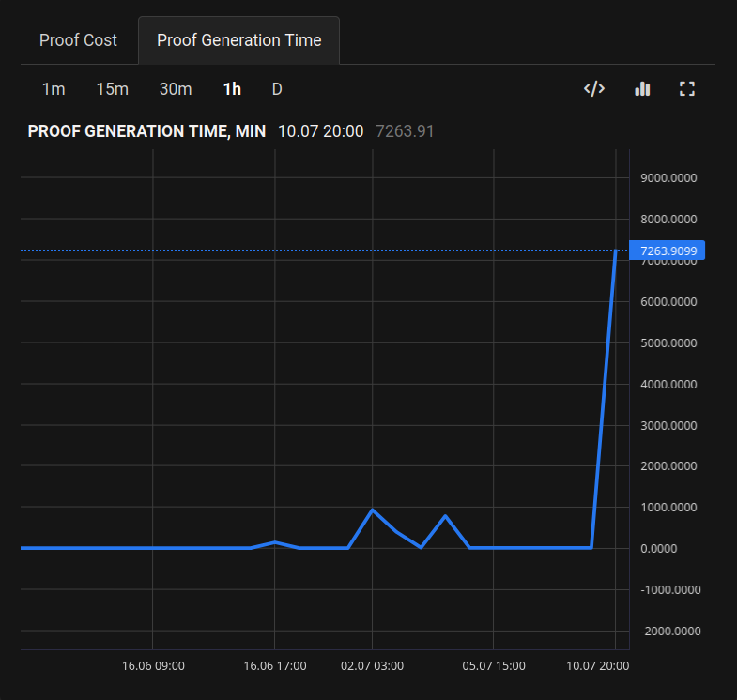Viewport: 737px width, 700px height.
Task: Click the 0.0000 value axis label
Action: point(658,548)
